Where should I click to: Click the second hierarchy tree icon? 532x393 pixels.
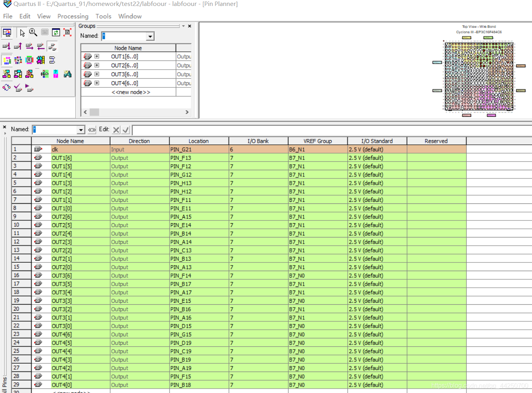pyautogui.click(x=18, y=74)
